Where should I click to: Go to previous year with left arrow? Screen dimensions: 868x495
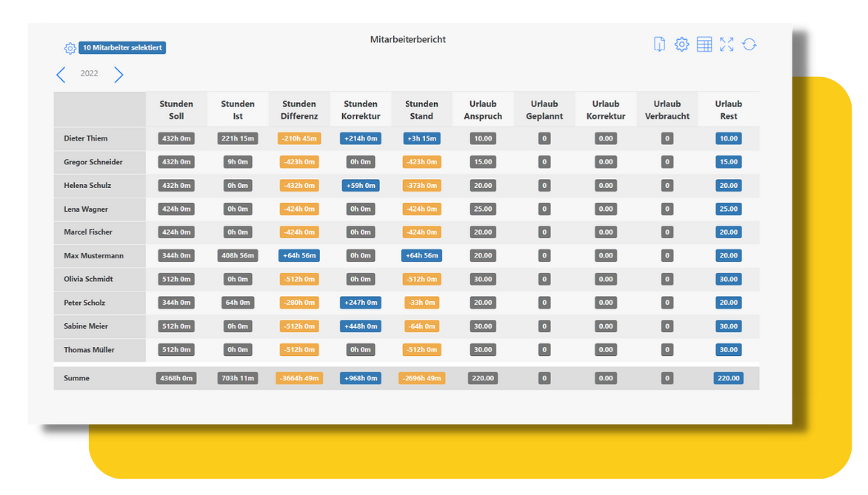click(61, 74)
